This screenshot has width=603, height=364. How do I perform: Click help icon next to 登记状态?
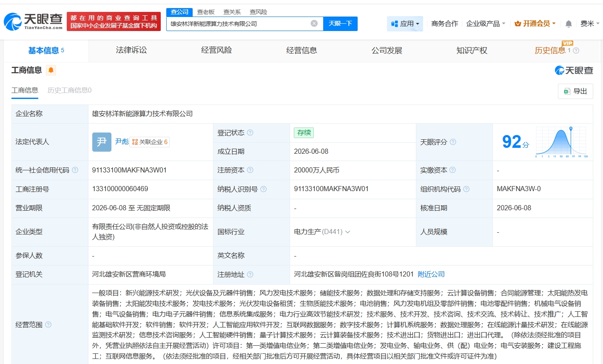[x=250, y=133]
